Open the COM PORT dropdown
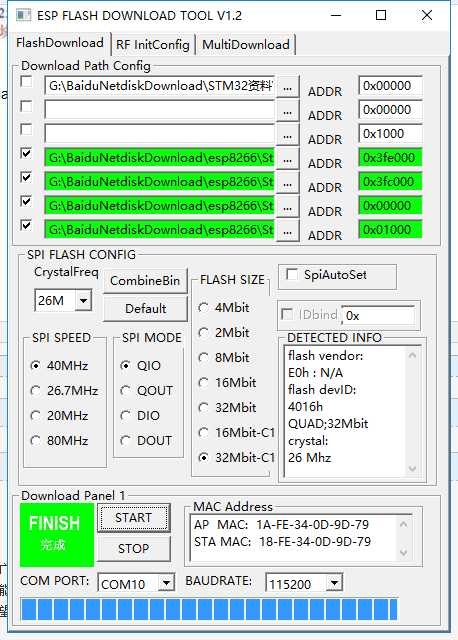Screen dimensions: 458x640 pyautogui.click(x=166, y=583)
